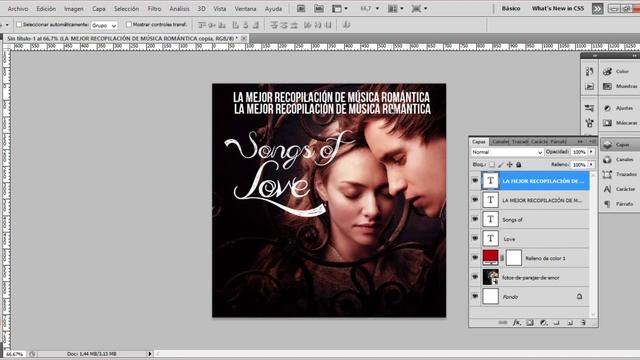Lock position with the move lock icon
640x360 pixels.
[x=509, y=164]
